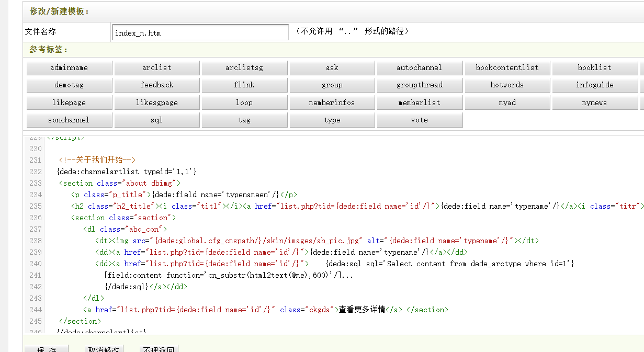
Task: Insert the likesgpage reference tag
Action: tap(156, 103)
